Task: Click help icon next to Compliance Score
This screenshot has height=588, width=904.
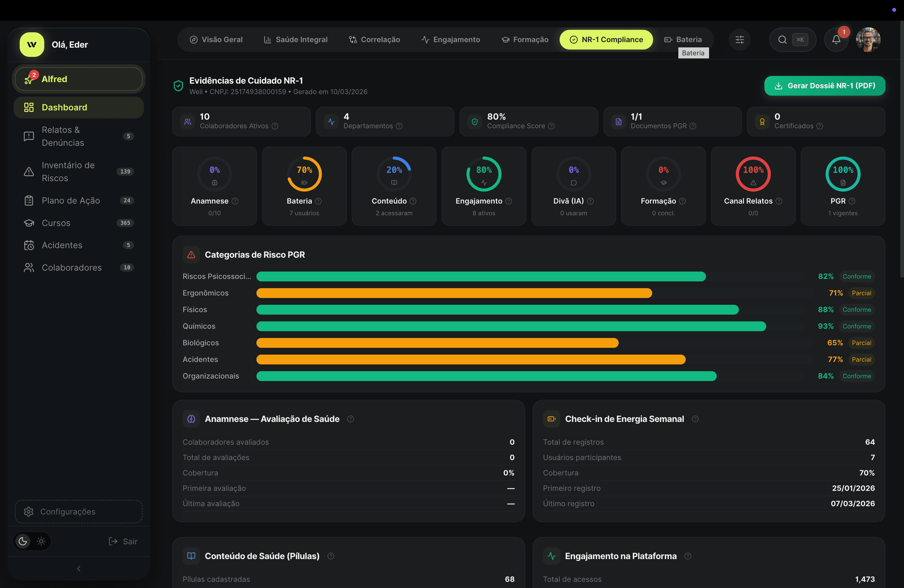Action: [x=551, y=126]
